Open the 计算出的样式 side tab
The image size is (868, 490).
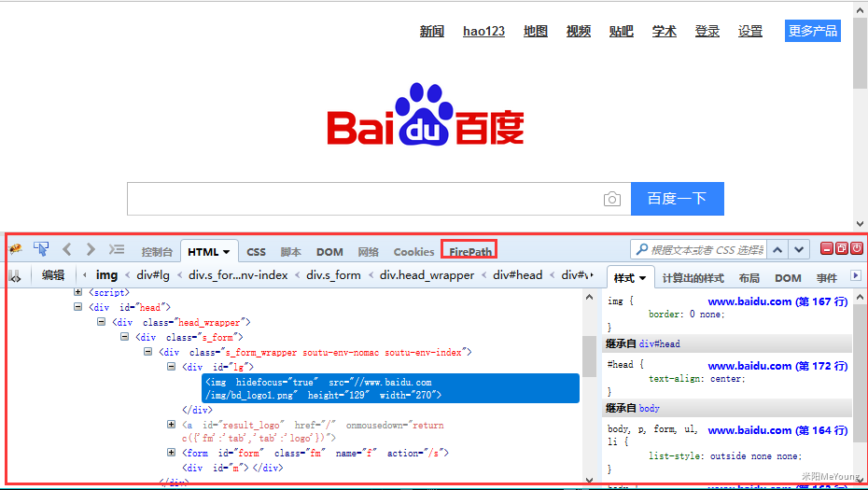(693, 278)
